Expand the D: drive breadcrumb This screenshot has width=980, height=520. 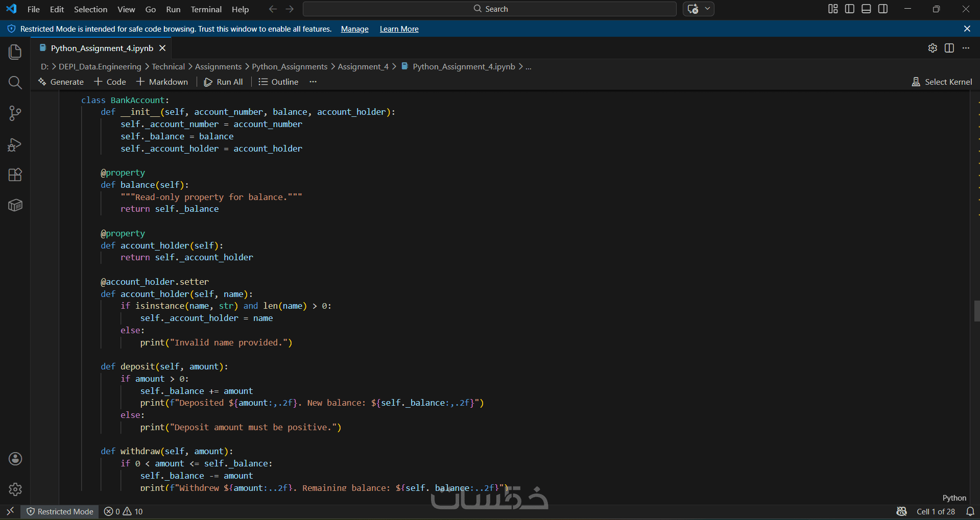pyautogui.click(x=44, y=67)
